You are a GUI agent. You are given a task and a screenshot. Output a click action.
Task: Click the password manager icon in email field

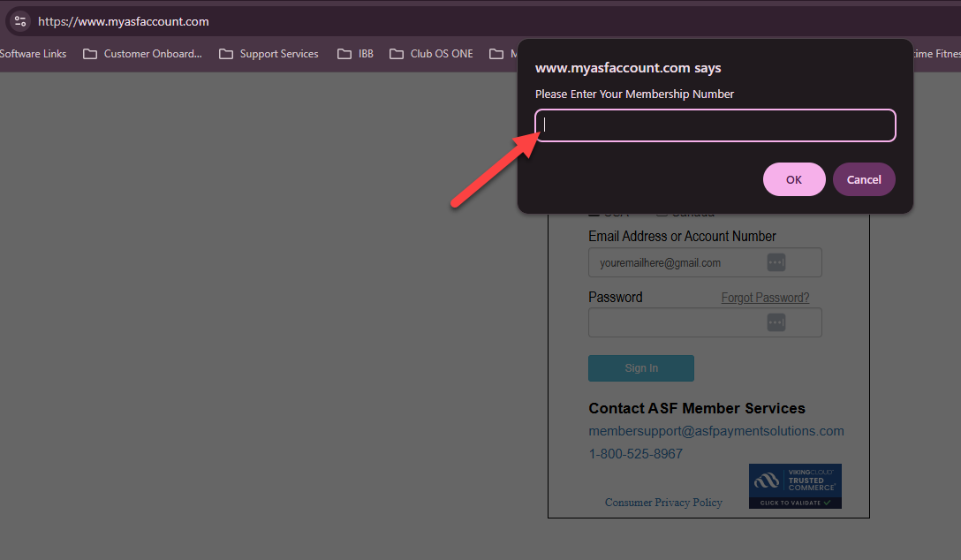[x=776, y=262]
